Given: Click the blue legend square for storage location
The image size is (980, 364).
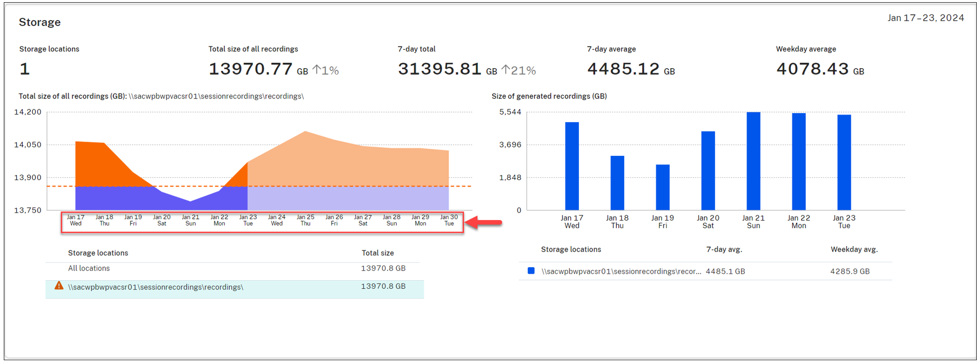Looking at the screenshot, I should pyautogui.click(x=531, y=271).
